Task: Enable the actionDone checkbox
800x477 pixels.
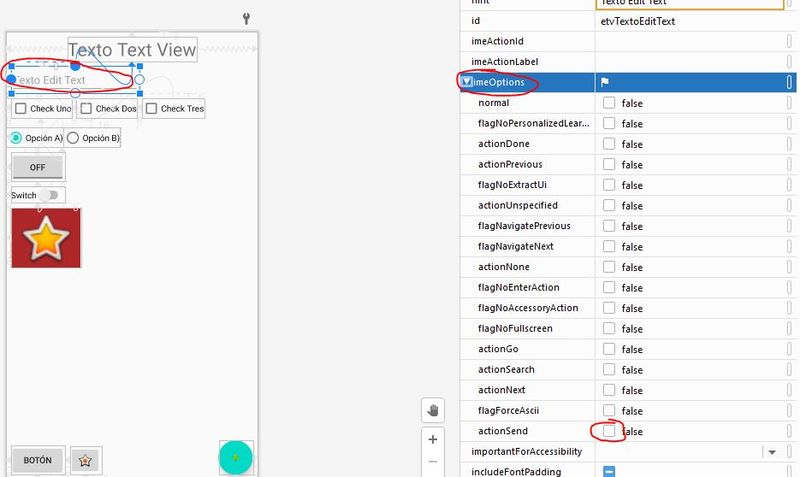Action: coord(609,144)
